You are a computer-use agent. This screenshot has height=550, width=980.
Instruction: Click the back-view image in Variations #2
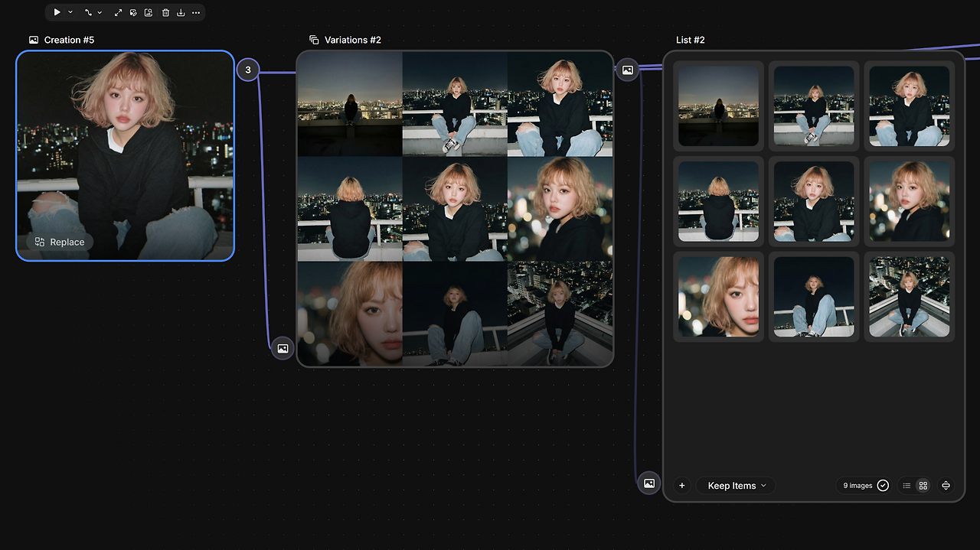(350, 209)
